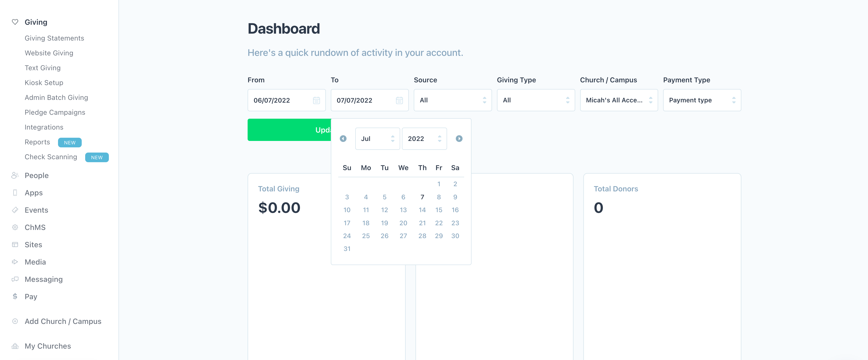
Task: Go to previous month in date picker
Action: (x=343, y=139)
